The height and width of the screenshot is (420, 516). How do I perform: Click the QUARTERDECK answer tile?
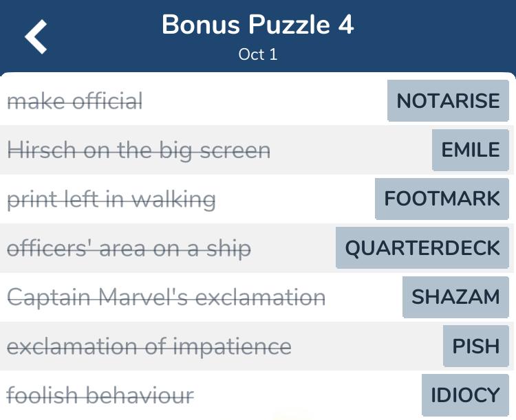(422, 248)
